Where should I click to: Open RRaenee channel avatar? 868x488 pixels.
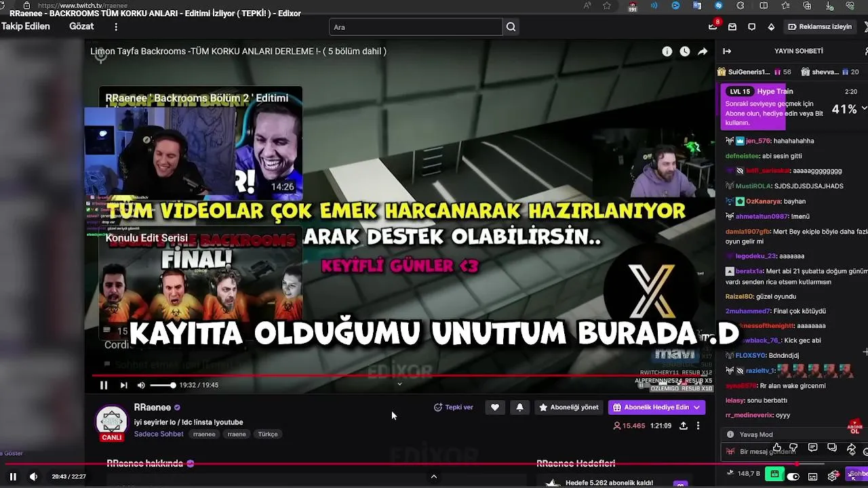[112, 422]
